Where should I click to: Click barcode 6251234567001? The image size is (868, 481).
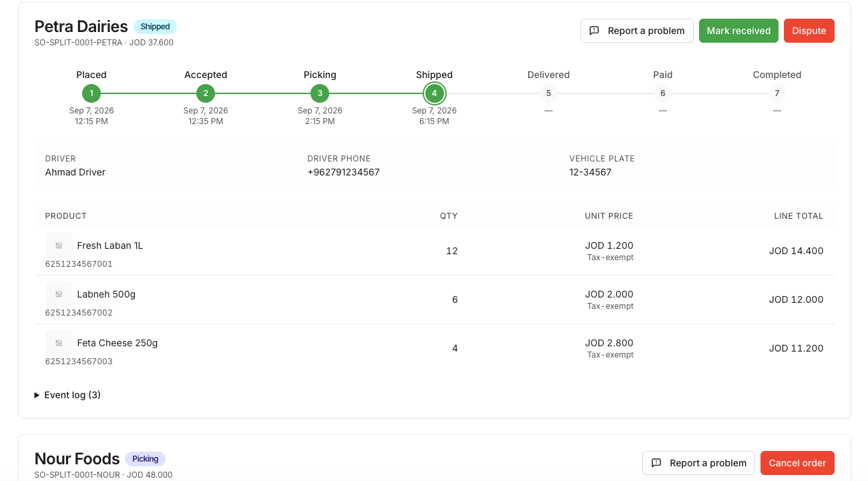click(79, 264)
